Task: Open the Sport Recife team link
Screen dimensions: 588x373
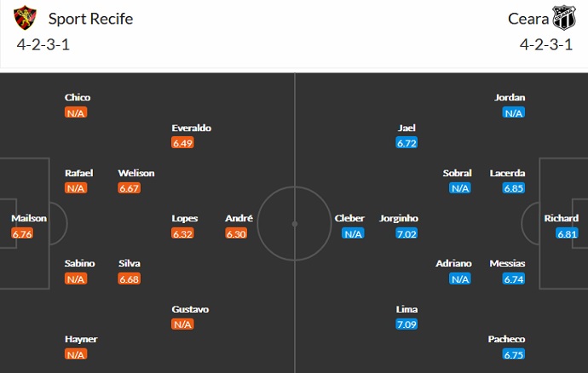Action: click(x=90, y=19)
